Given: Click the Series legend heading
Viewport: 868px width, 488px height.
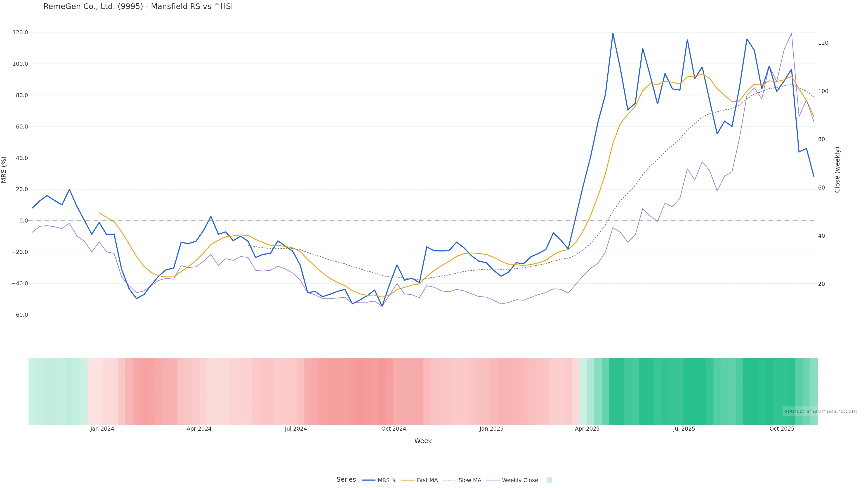Looking at the screenshot, I should point(346,480).
